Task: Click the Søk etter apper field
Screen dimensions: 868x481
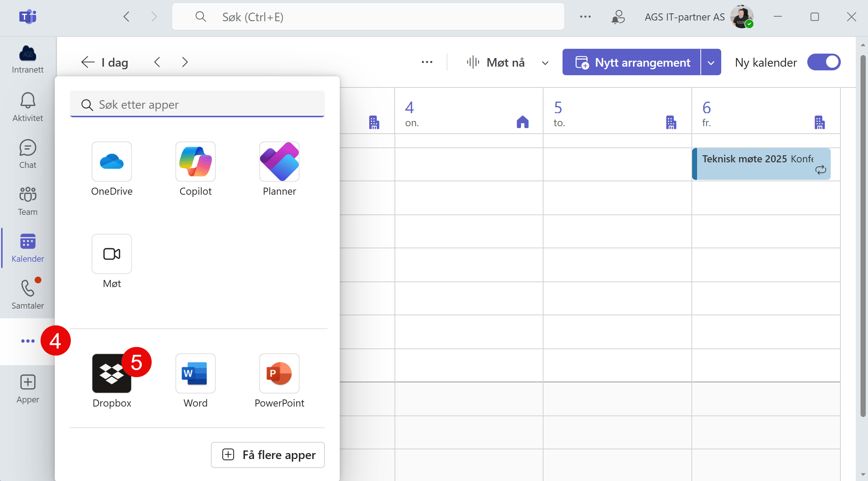Action: coord(197,104)
